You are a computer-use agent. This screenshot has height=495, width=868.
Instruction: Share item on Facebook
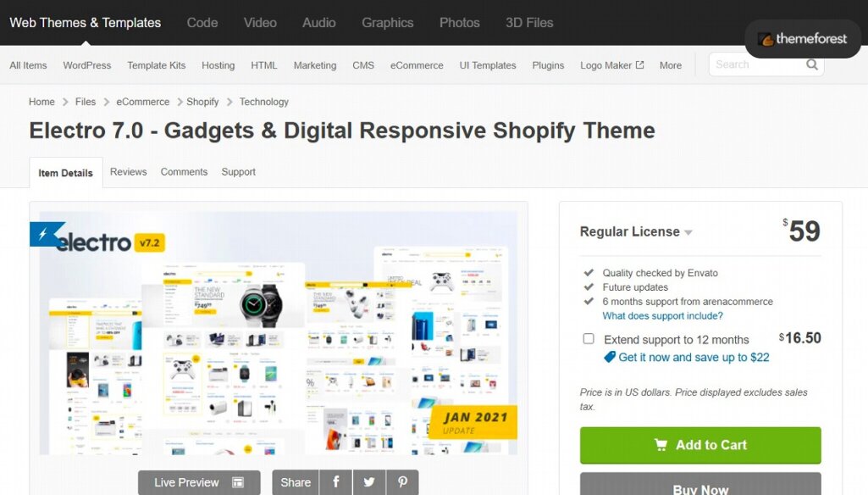pyautogui.click(x=336, y=482)
